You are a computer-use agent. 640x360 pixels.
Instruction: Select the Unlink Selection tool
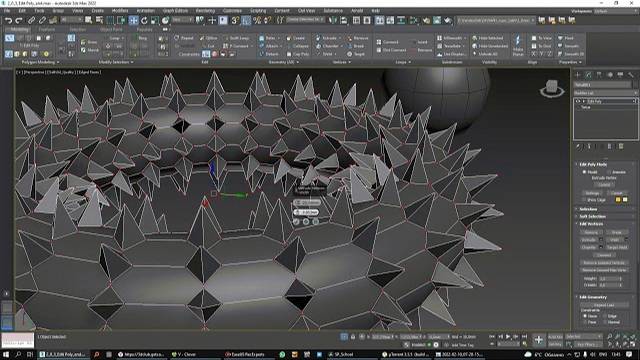[42, 20]
